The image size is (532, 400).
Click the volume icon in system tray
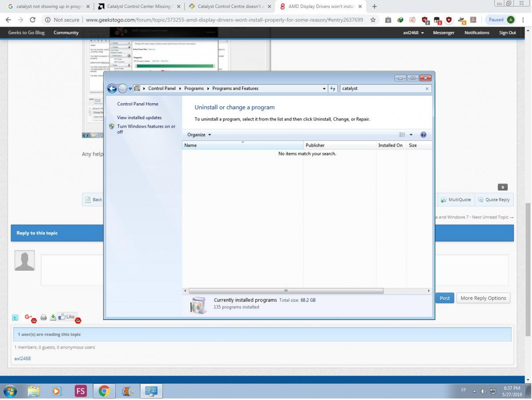tap(484, 391)
